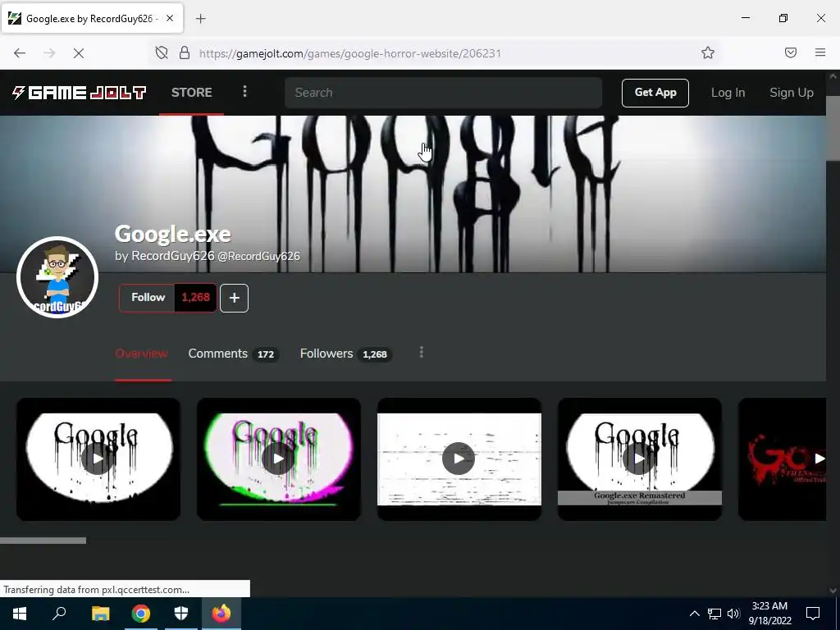Click the @RecordGuy626 handle link
Screen dimensions: 840x630
[x=258, y=256]
